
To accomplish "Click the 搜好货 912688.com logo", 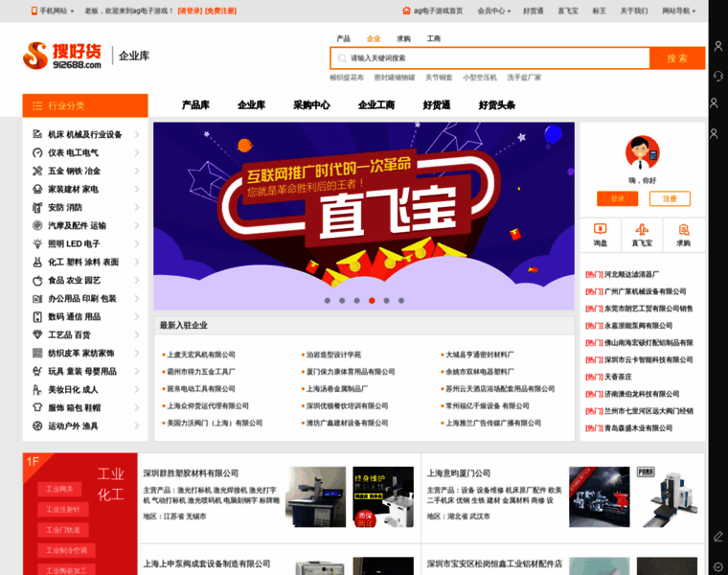I will point(62,56).
